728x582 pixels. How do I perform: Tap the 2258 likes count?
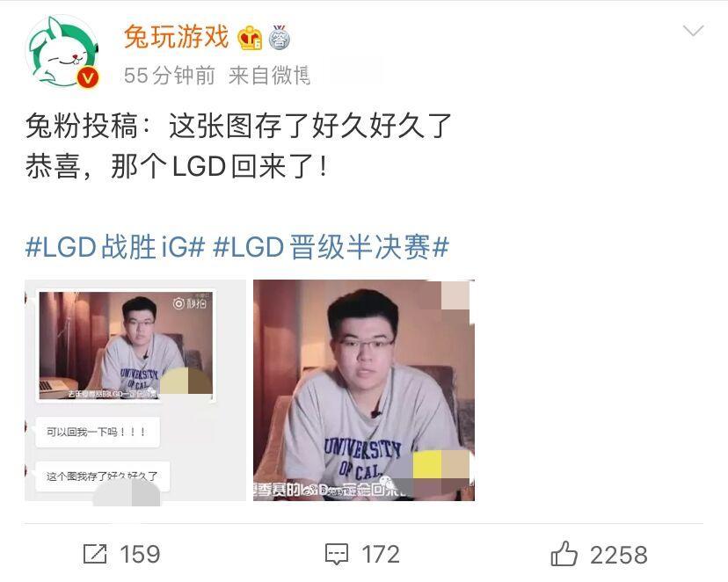point(618,555)
